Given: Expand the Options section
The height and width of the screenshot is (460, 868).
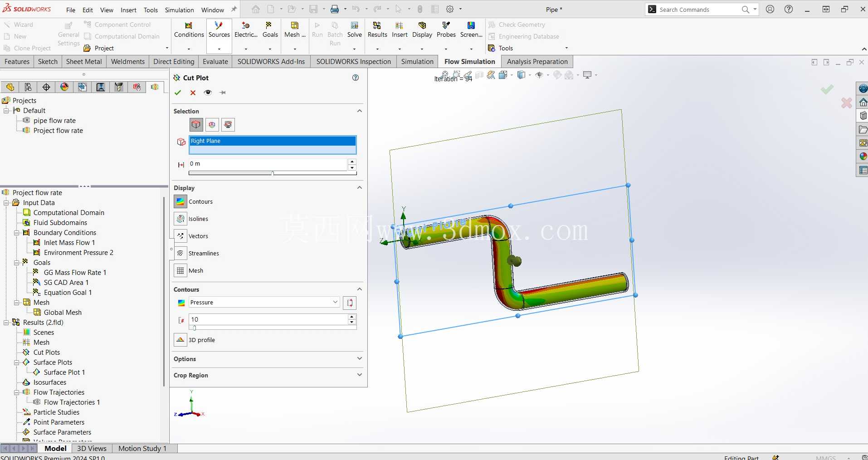Looking at the screenshot, I should [268, 359].
